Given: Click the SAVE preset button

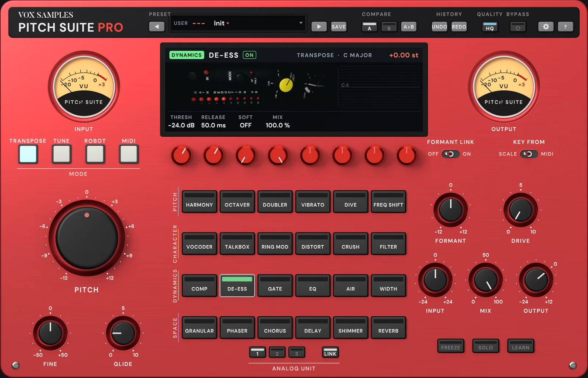Looking at the screenshot, I should (x=338, y=26).
